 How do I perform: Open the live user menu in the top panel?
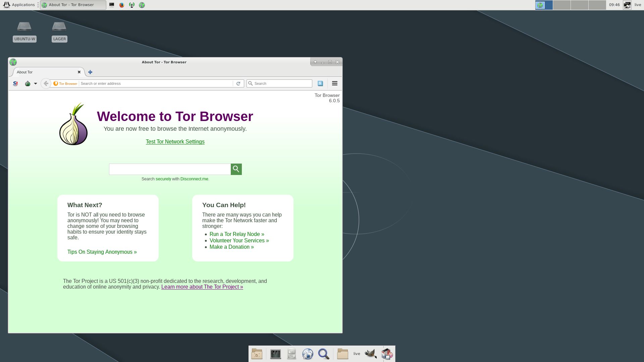pyautogui.click(x=638, y=5)
